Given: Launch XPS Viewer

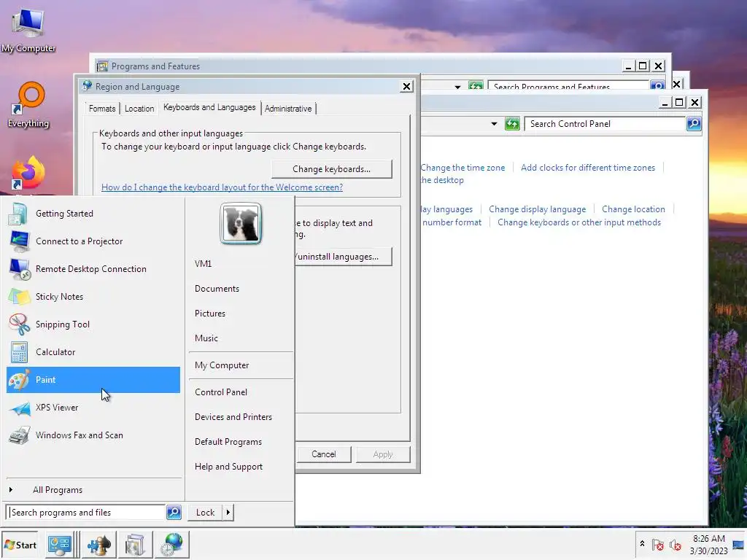Looking at the screenshot, I should (x=93, y=408).
